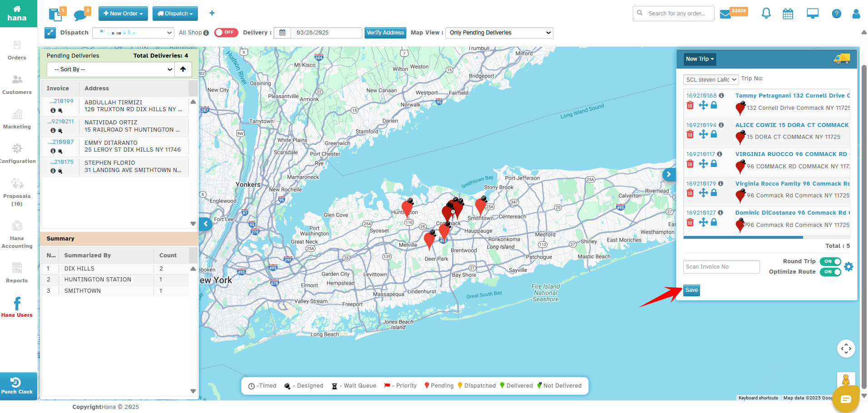Click the Street View pegman icon
868x413 pixels.
point(846,380)
